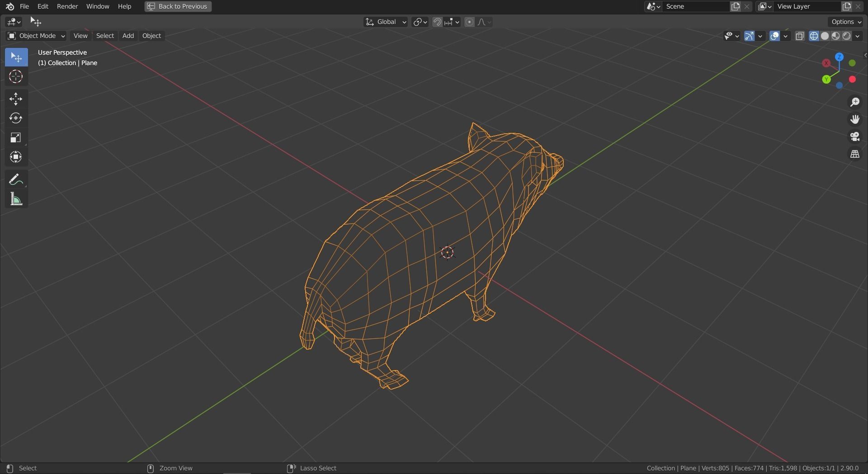Select the Select Box tool
The width and height of the screenshot is (868, 474).
(x=16, y=57)
